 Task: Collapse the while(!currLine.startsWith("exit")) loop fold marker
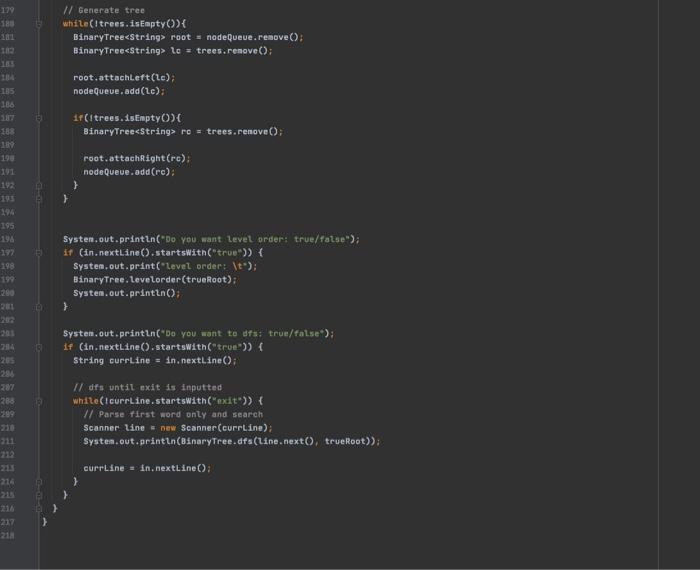39,401
